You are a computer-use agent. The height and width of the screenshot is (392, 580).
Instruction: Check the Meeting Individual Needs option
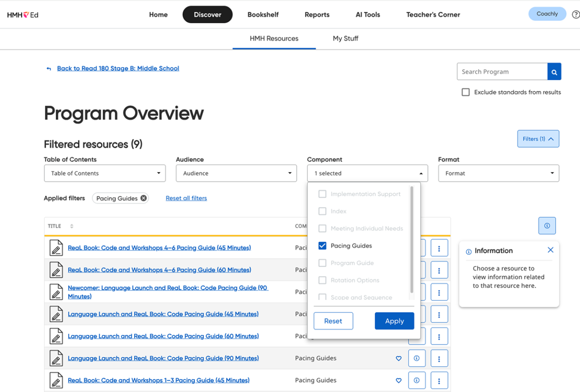coord(322,229)
